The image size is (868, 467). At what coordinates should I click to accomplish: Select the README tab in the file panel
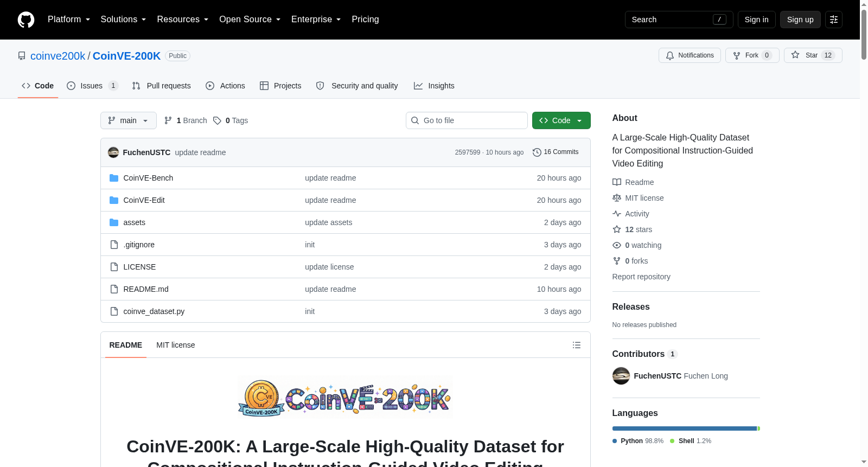pos(126,345)
